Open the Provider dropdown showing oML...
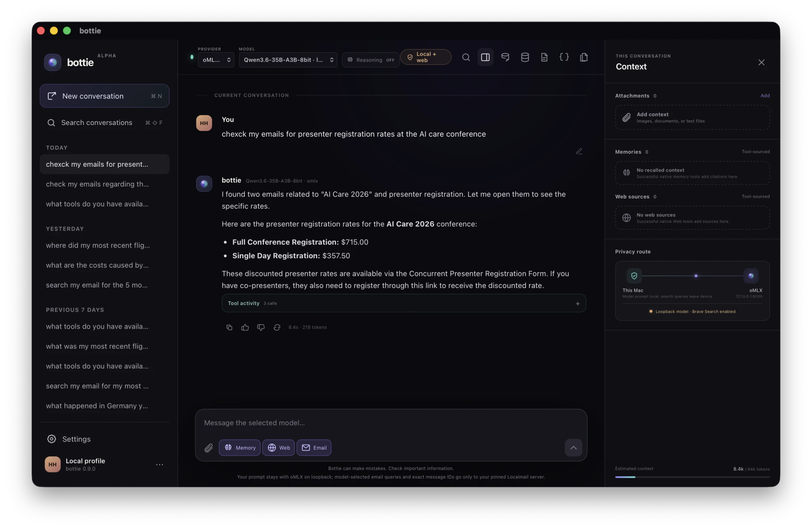Viewport: 812px width, 529px height. click(x=216, y=60)
